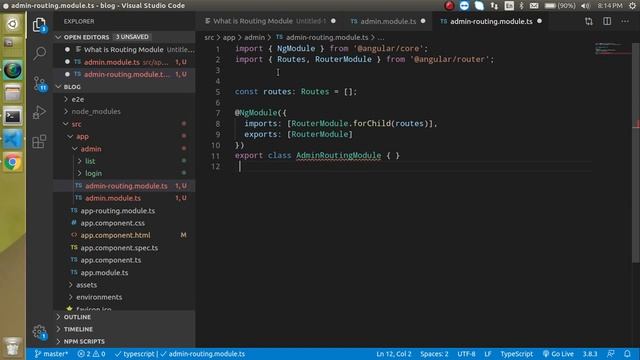Split the editor to the right

pyautogui.click(x=607, y=21)
